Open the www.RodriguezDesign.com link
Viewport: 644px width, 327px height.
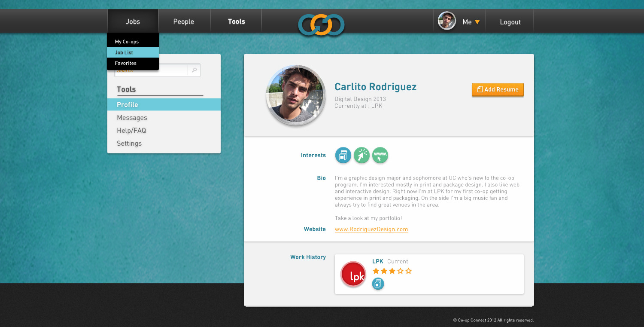click(371, 229)
